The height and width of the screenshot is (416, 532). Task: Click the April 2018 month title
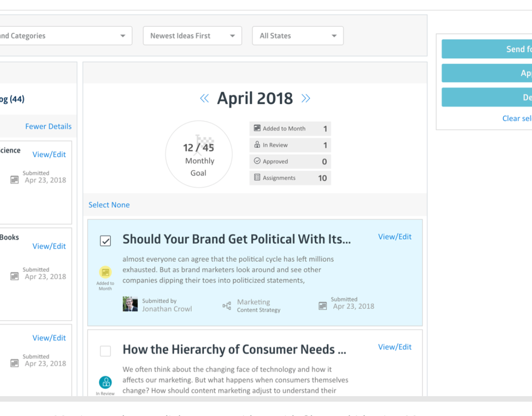(x=255, y=98)
